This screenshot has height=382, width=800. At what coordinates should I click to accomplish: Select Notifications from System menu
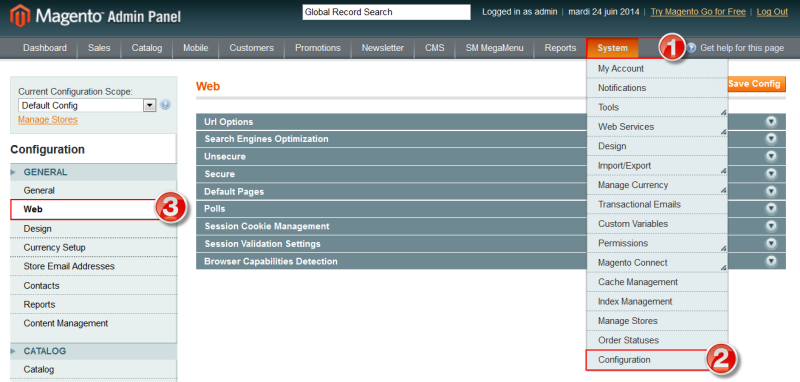click(x=657, y=88)
